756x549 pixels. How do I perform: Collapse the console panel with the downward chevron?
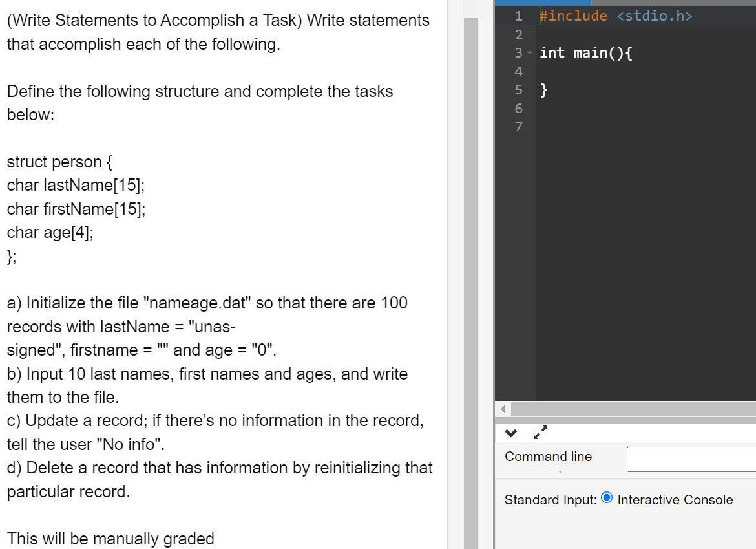click(512, 432)
